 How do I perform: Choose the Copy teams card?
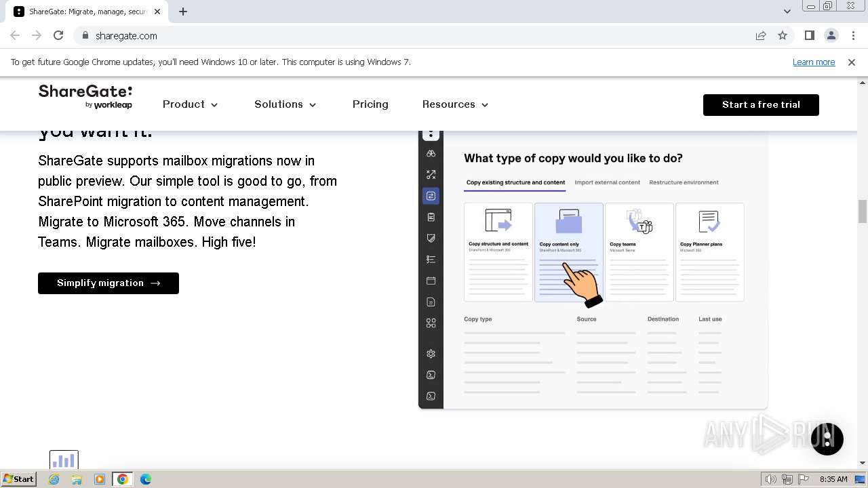[639, 252]
